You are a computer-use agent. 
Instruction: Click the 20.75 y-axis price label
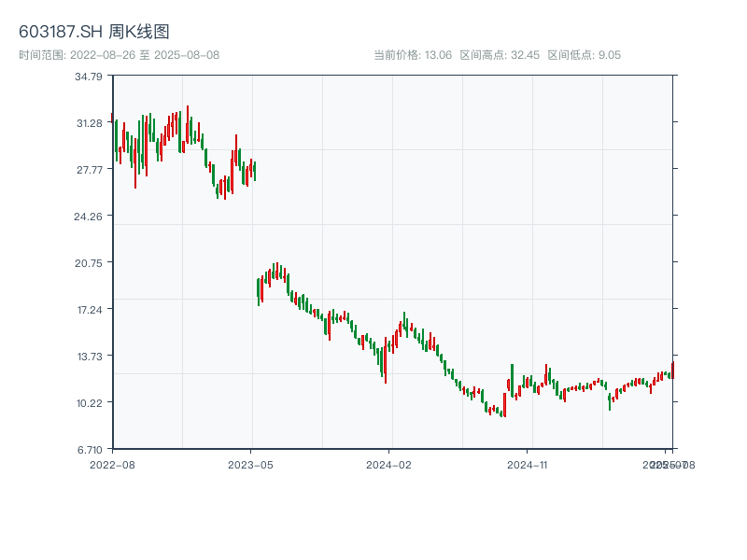[x=89, y=263]
